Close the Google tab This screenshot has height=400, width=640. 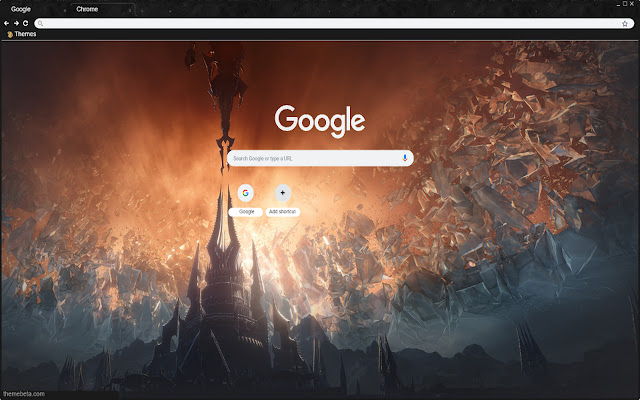[x=64, y=11]
